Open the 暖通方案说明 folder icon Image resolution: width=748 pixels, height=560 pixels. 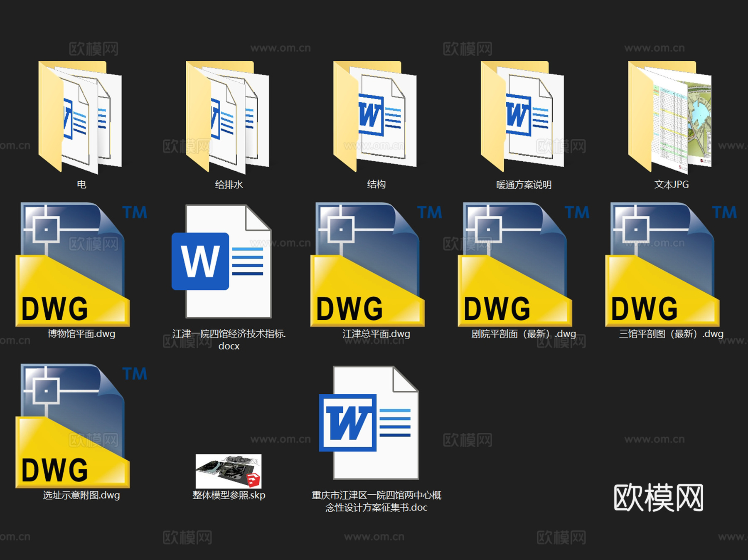click(x=523, y=116)
